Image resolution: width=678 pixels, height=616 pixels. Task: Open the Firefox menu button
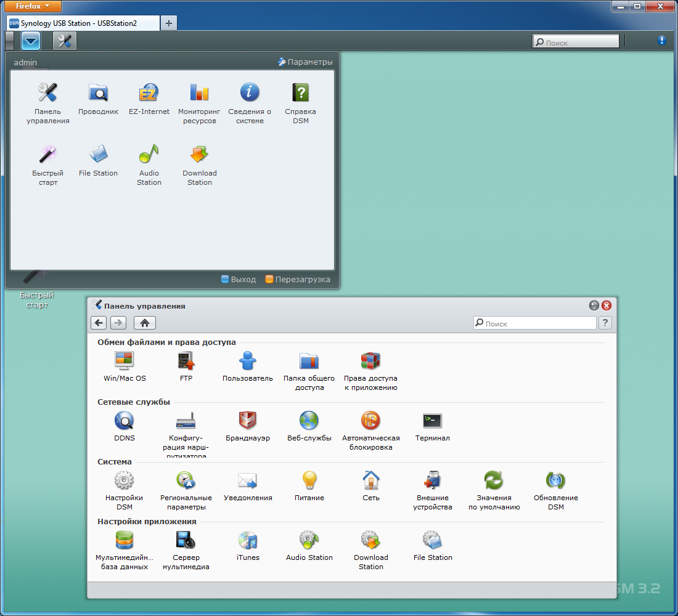click(33, 6)
